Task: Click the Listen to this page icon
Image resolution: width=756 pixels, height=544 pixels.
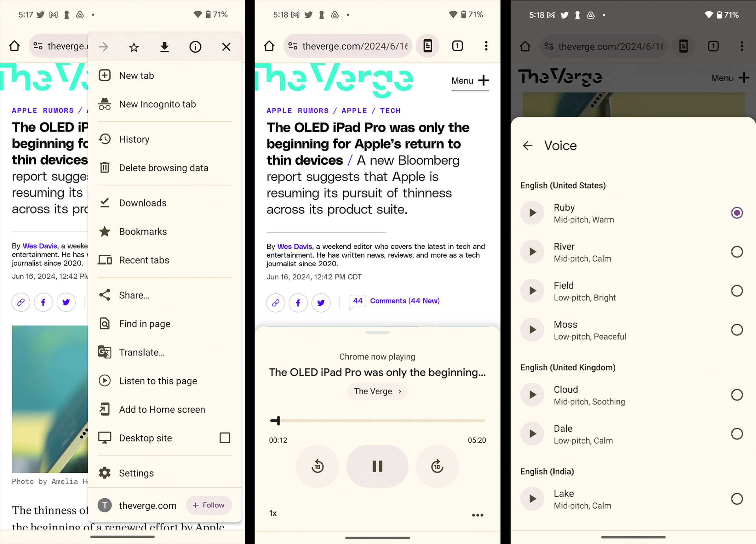Action: (104, 381)
